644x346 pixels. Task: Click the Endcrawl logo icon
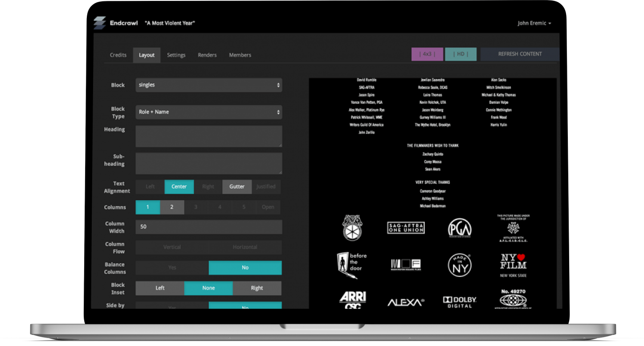pos(99,23)
